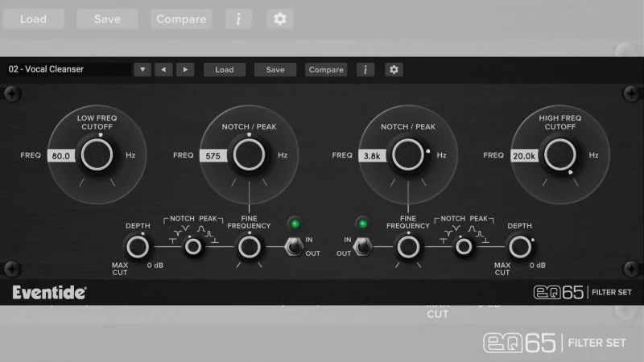644x362 pixels.
Task: Toggle the right band In/Out switch
Action: click(x=363, y=246)
